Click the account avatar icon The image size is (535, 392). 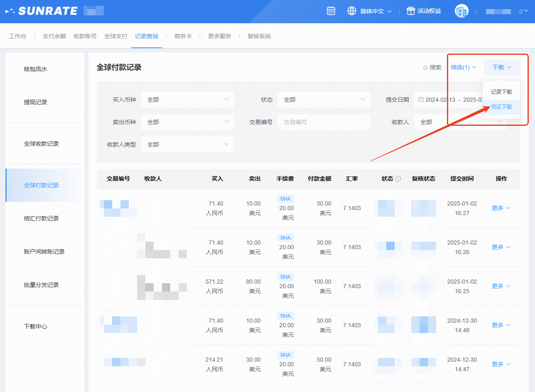(x=461, y=11)
